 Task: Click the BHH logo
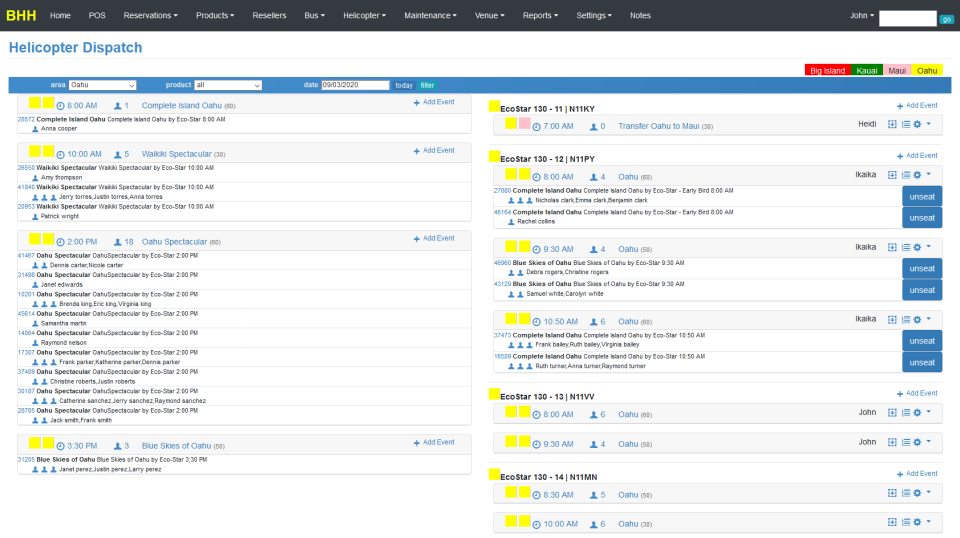pos(21,15)
